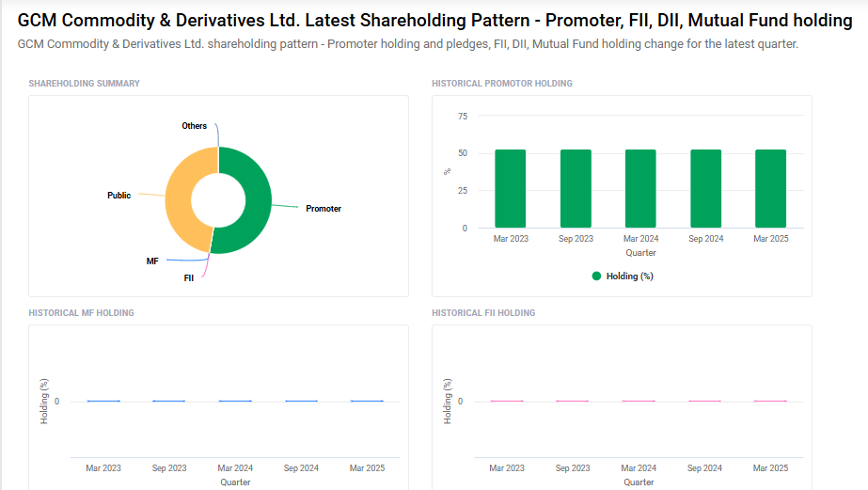Click the Mar 2024 marker in MF holding chart
The image size is (868, 490).
[235, 402]
